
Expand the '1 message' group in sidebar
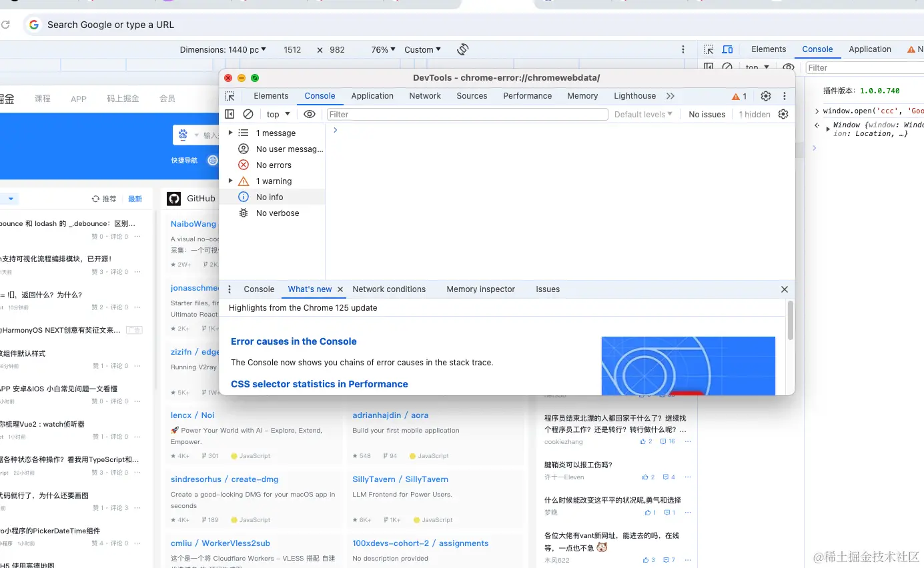[231, 133]
